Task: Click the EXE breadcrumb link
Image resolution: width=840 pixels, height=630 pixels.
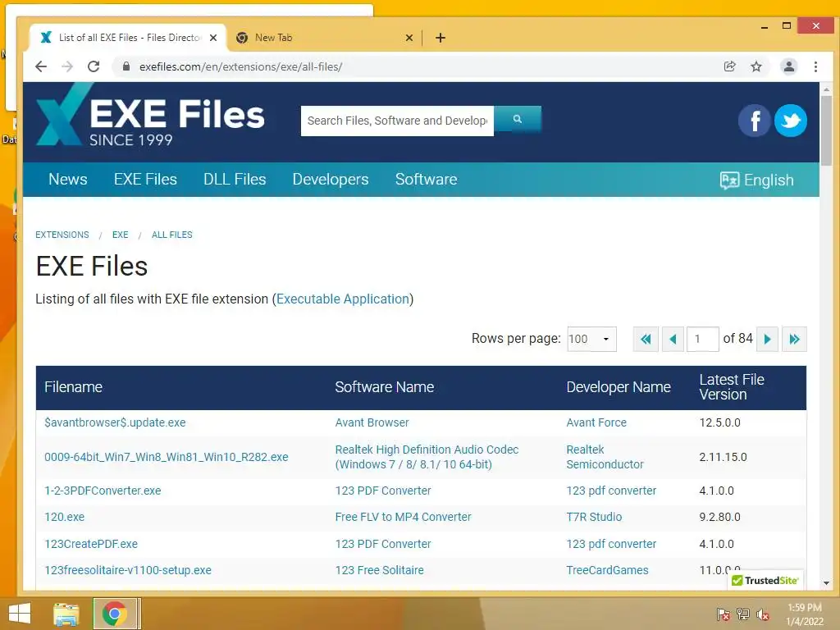Action: tap(120, 235)
